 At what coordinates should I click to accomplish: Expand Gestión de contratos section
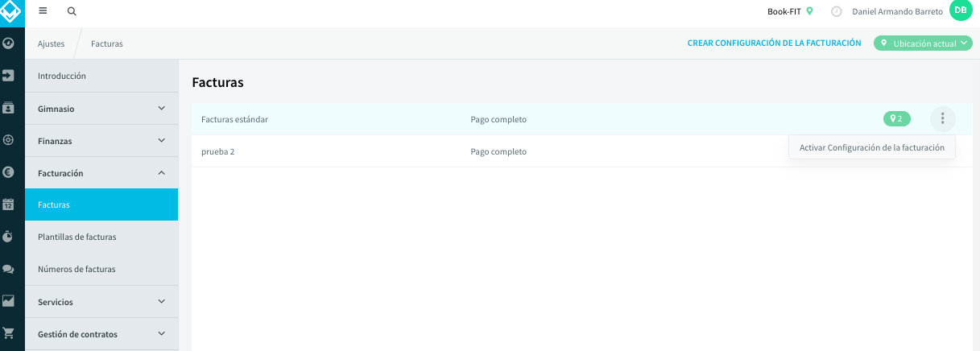click(x=101, y=333)
